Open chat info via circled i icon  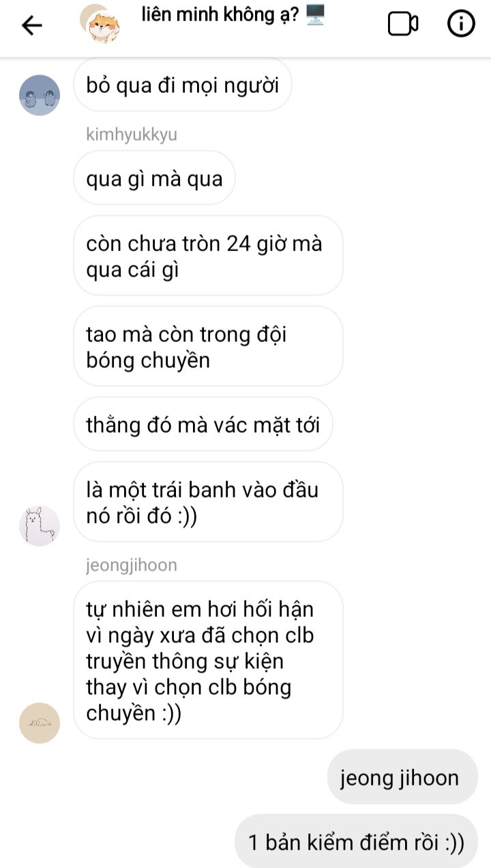pyautogui.click(x=461, y=25)
